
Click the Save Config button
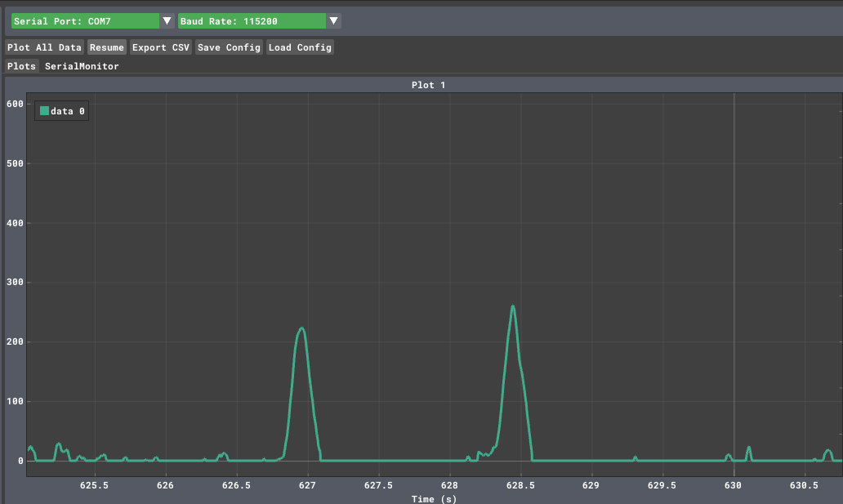[x=229, y=47]
